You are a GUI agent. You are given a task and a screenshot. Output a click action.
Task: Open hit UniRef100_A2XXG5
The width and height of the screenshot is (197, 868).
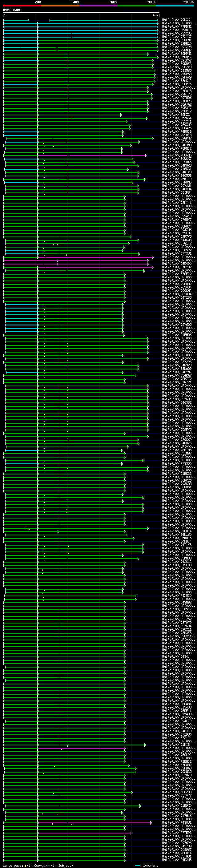coord(177,33)
